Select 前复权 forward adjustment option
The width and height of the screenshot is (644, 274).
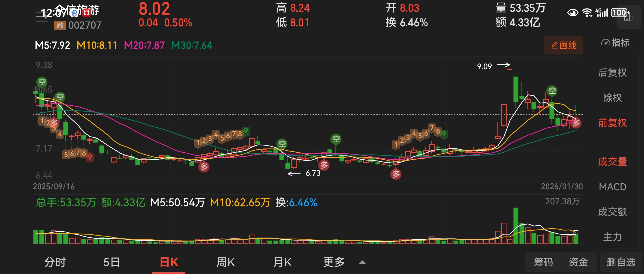pos(612,123)
